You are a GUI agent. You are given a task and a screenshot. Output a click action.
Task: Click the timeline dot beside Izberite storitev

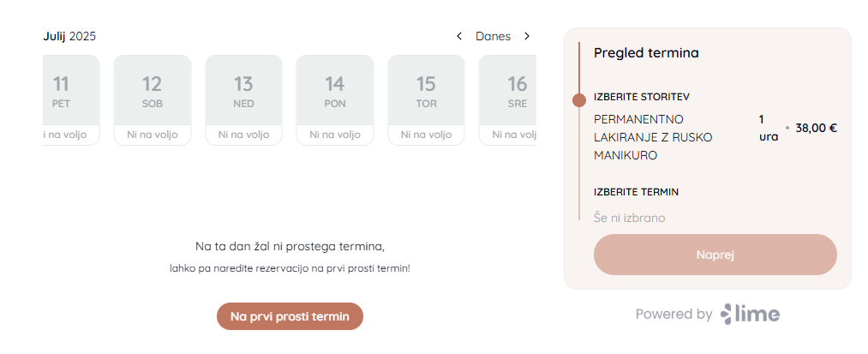click(578, 100)
